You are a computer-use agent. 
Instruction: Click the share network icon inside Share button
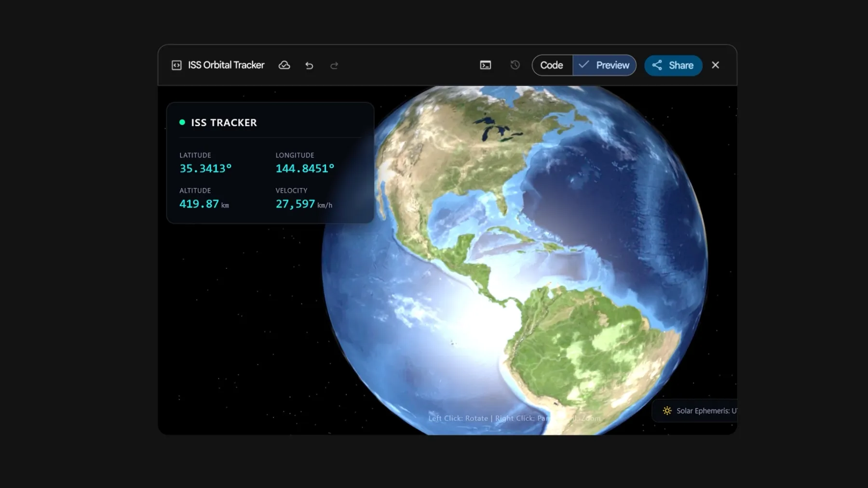pyautogui.click(x=656, y=66)
